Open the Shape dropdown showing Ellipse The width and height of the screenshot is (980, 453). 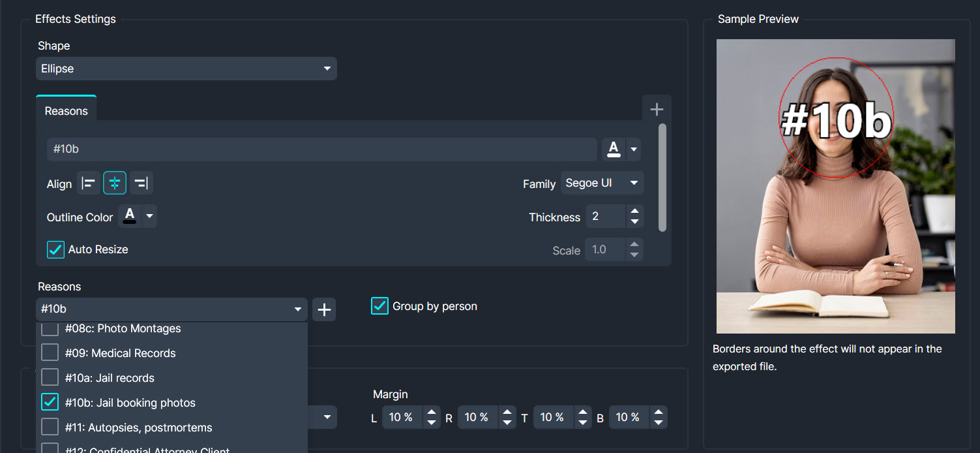pyautogui.click(x=186, y=69)
